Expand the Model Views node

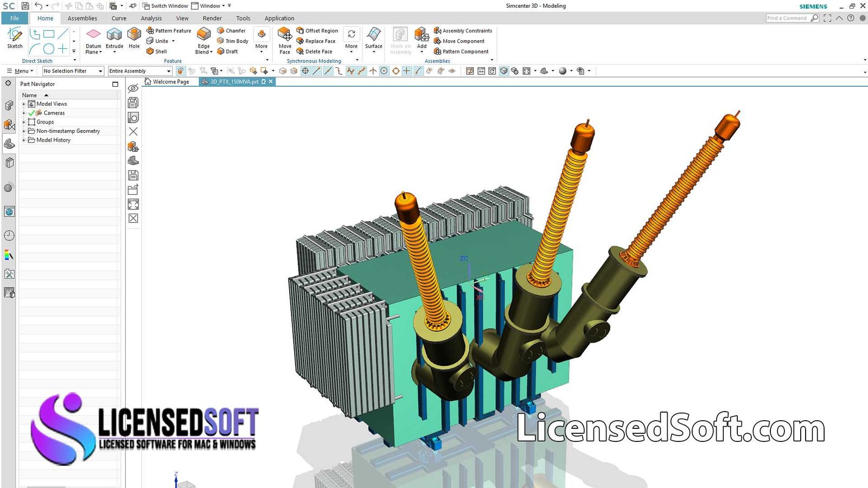pos(23,104)
